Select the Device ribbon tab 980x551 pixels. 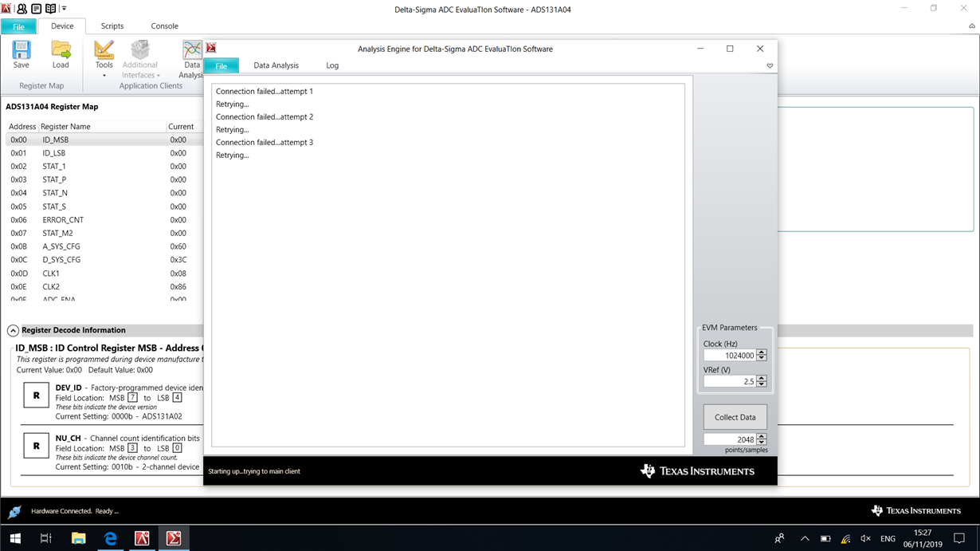click(x=62, y=26)
